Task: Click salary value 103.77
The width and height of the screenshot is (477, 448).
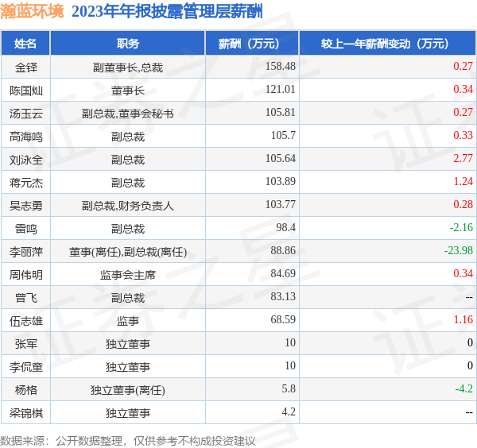Action: pyautogui.click(x=280, y=205)
